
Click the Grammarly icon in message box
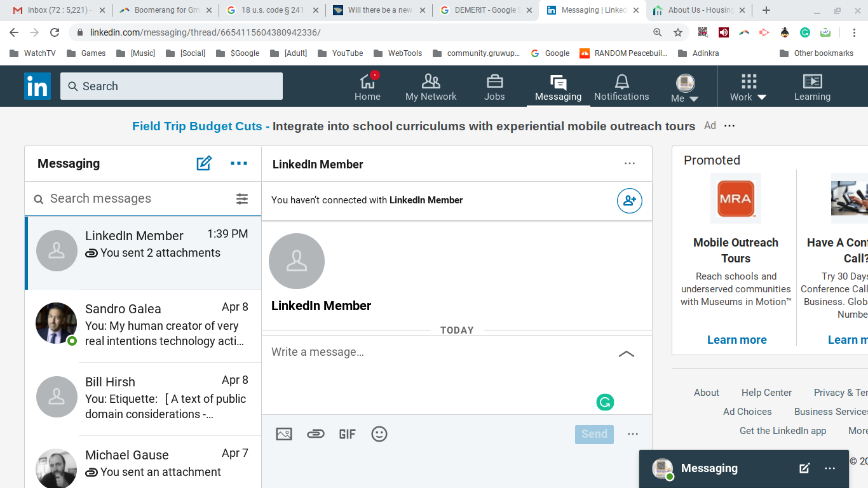tap(605, 402)
